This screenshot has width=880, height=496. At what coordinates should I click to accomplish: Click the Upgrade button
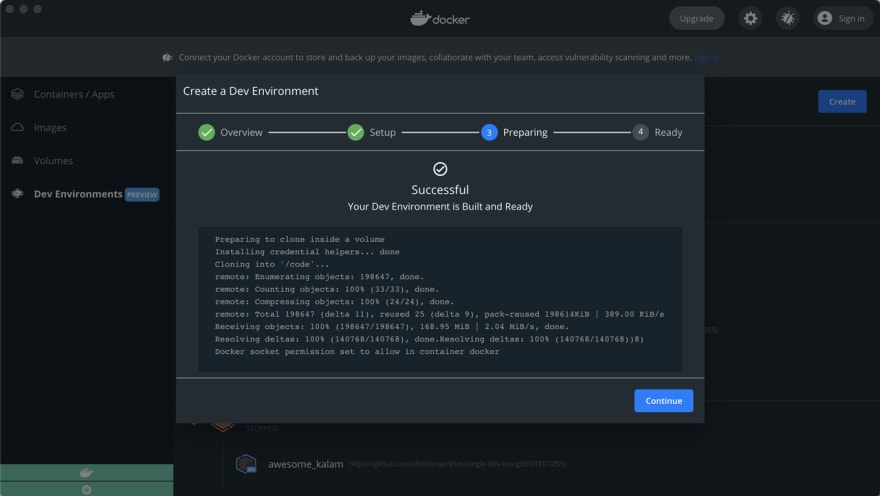(x=696, y=19)
